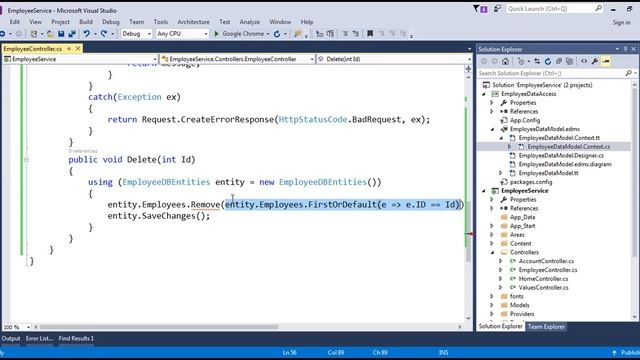
Task: Click the Navigate Backward toolbar icon
Action: tap(2, 34)
